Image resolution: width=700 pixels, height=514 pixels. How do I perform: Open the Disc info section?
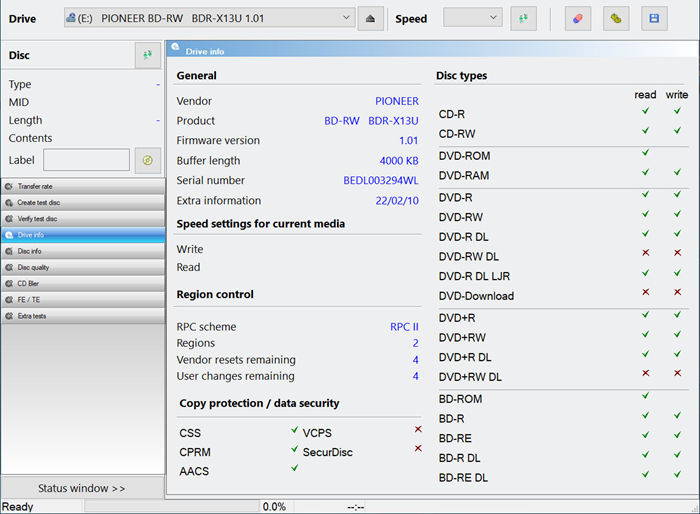tap(83, 251)
